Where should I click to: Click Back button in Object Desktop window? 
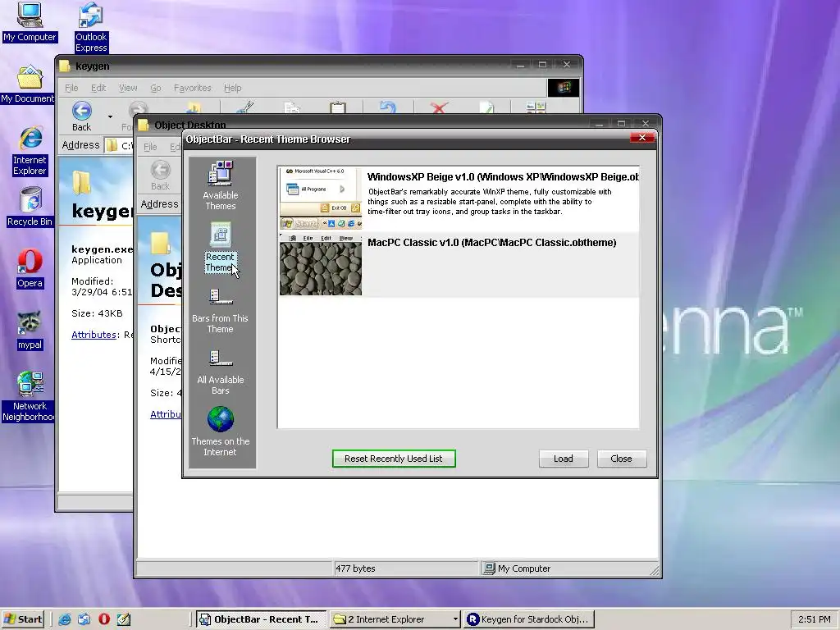(x=160, y=176)
